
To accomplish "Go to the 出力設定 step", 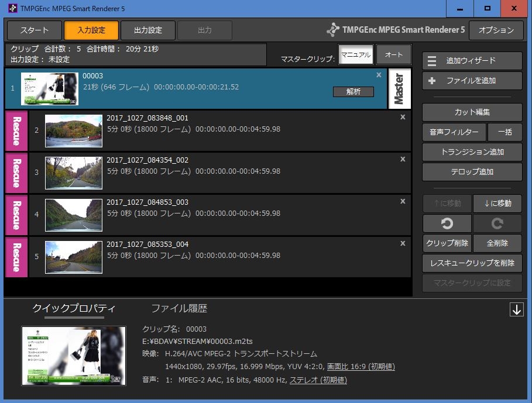I will 147,30.
